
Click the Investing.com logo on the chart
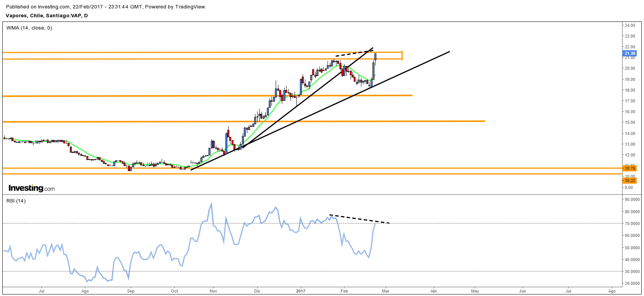[31, 188]
